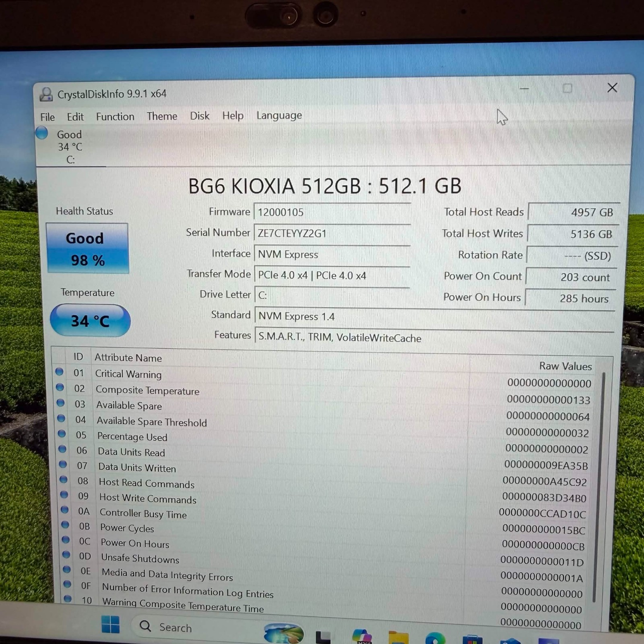
Task: Click raw value 00000000A45C92
Action: click(545, 481)
